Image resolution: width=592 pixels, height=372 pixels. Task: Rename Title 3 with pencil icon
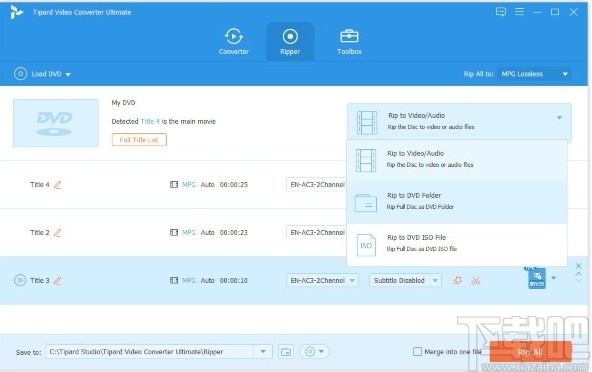click(x=57, y=281)
